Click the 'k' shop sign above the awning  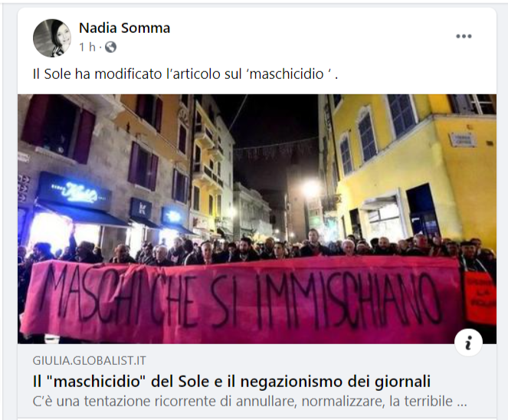[141, 208]
